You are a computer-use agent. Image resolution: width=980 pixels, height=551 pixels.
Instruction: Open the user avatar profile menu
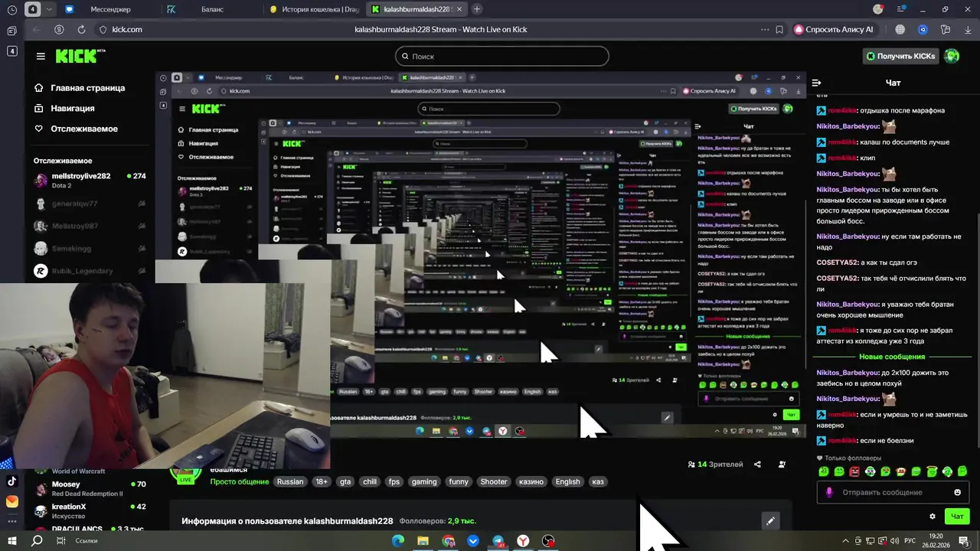952,56
